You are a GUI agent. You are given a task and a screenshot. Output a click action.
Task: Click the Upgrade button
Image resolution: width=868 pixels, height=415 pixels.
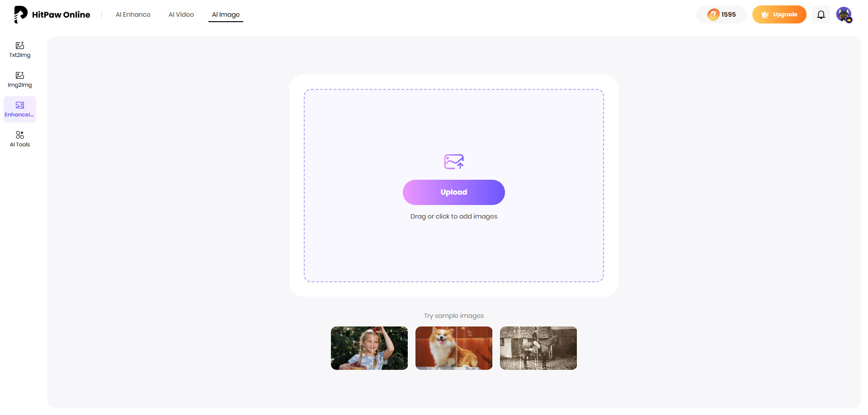tap(779, 14)
